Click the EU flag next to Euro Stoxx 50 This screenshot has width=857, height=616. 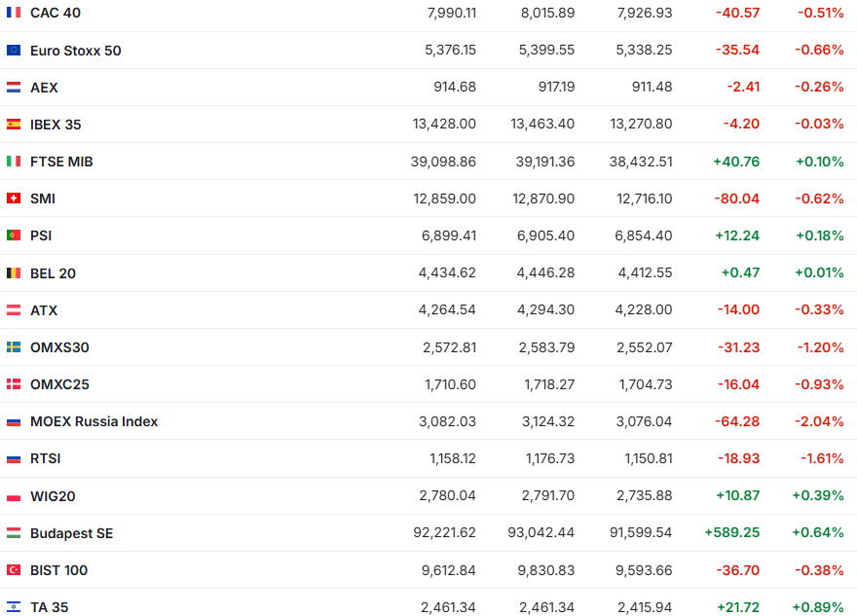[x=14, y=50]
